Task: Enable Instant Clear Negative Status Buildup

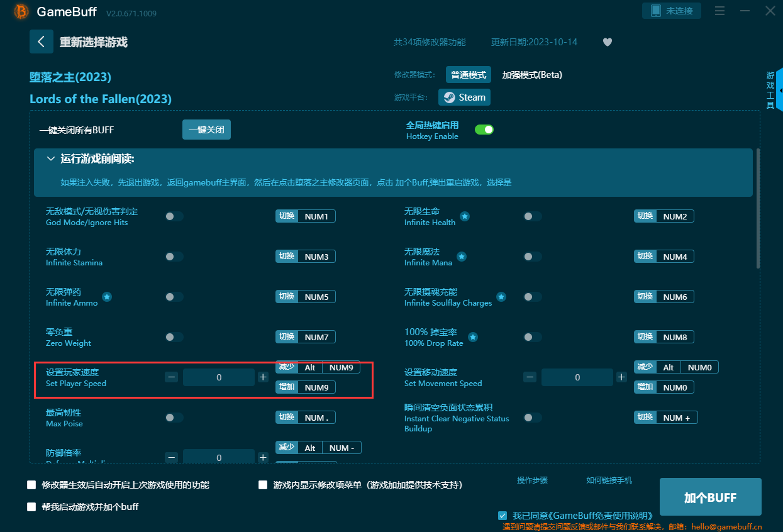Action: (533, 418)
